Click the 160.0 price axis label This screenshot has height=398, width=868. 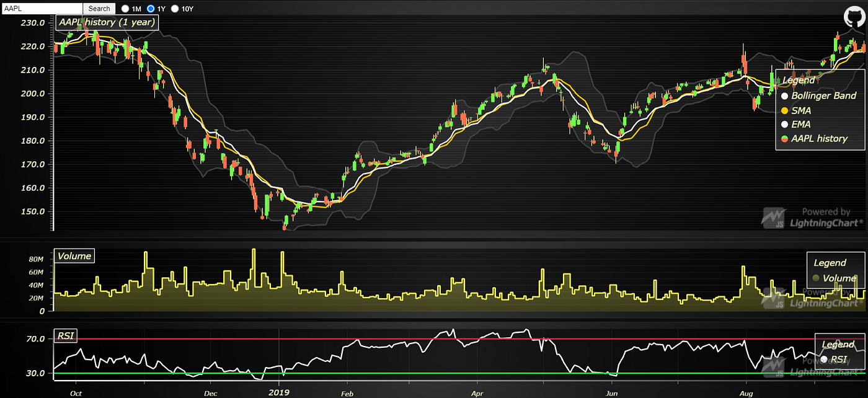coord(32,188)
